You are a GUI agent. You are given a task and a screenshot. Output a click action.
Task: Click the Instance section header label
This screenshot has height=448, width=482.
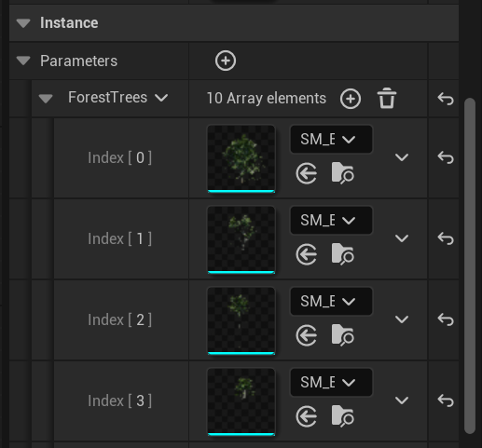(x=69, y=23)
